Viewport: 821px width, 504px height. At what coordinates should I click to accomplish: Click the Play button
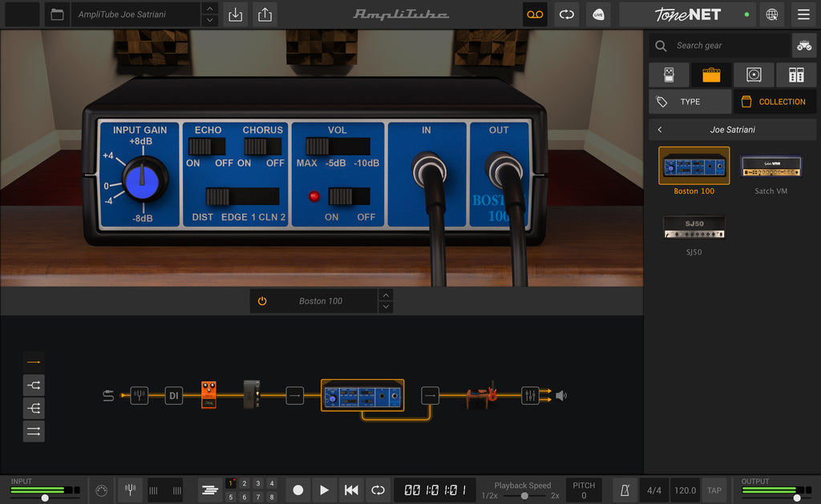pos(324,490)
